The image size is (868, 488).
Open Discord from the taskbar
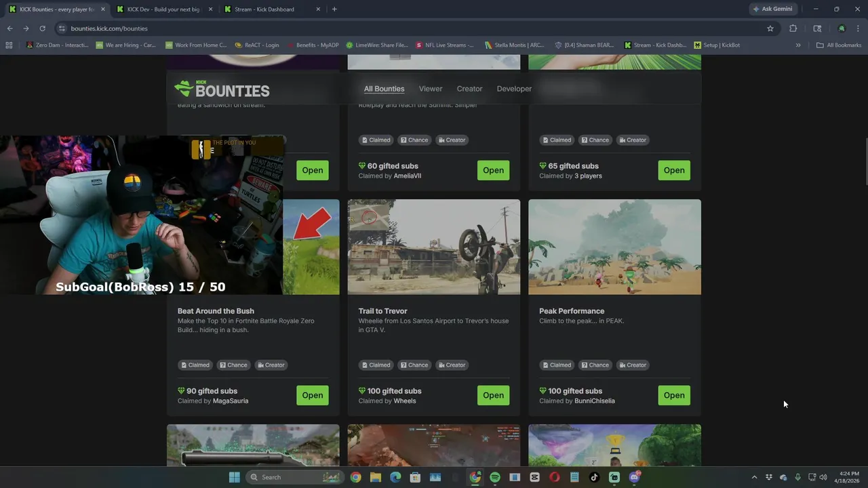[635, 477]
